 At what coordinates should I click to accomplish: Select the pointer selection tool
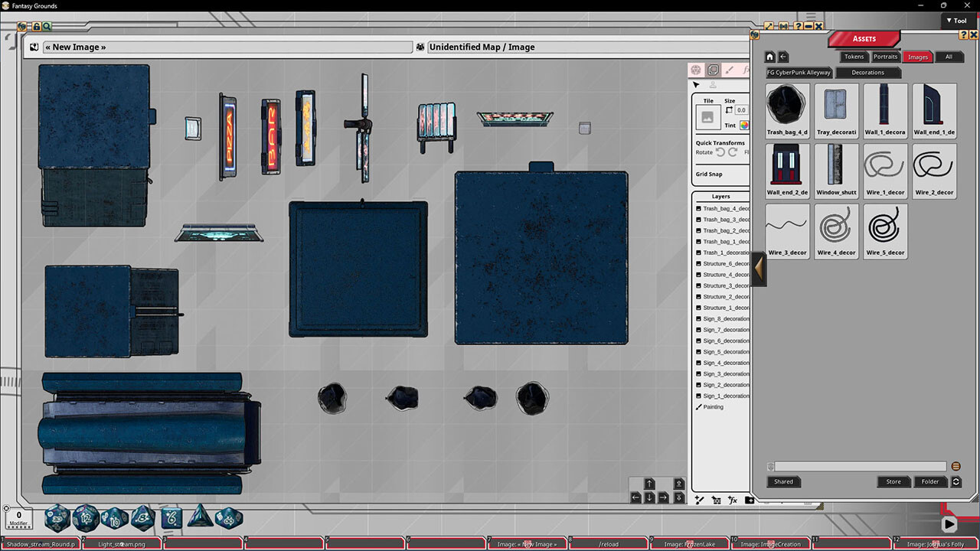[x=696, y=85]
